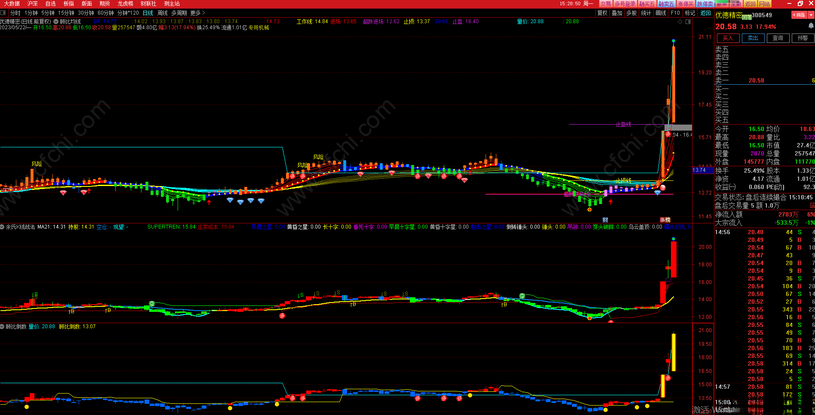Click the 大宗流入 -533.5万 row
The height and width of the screenshot is (415, 815).
[x=764, y=223]
